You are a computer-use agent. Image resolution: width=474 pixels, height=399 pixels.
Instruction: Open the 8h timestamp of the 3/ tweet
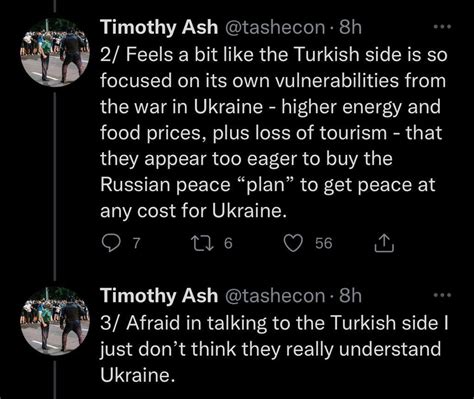(350, 296)
